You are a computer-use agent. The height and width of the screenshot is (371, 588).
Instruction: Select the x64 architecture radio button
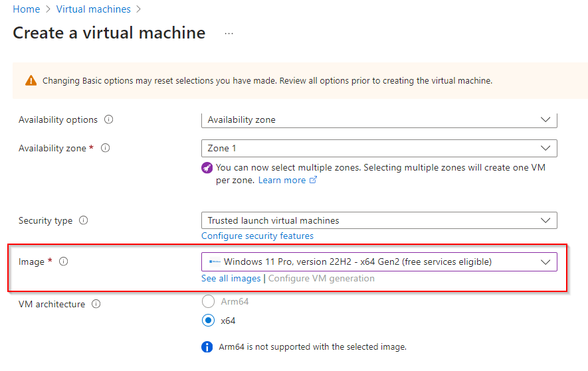coord(208,321)
